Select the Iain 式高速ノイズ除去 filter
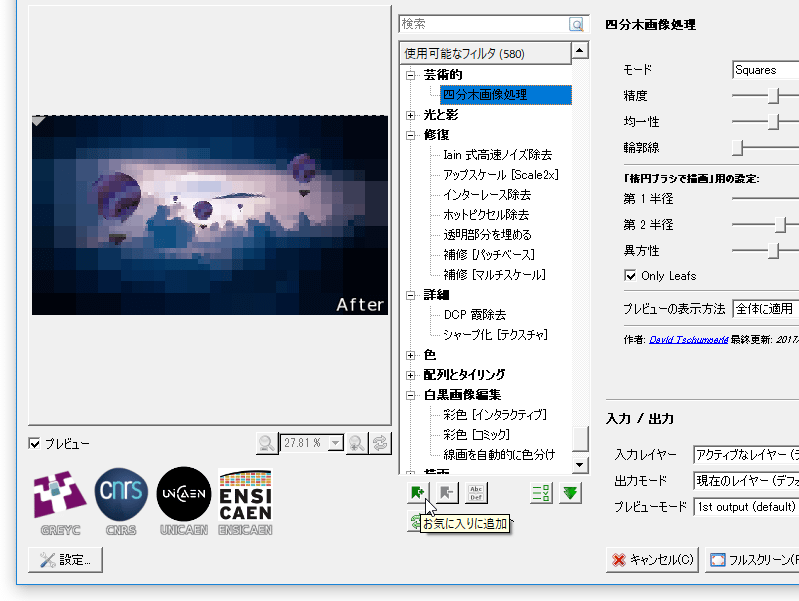This screenshot has height=601, width=799. tap(497, 155)
